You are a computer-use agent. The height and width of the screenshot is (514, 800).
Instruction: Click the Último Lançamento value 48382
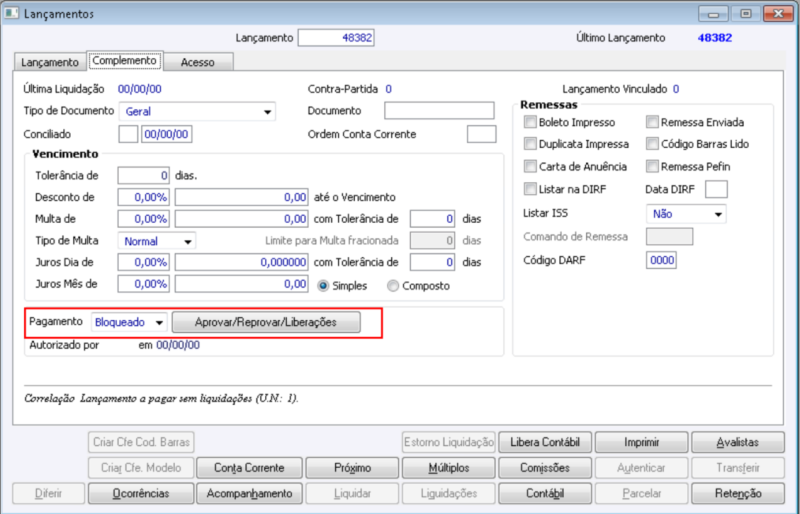point(715,38)
